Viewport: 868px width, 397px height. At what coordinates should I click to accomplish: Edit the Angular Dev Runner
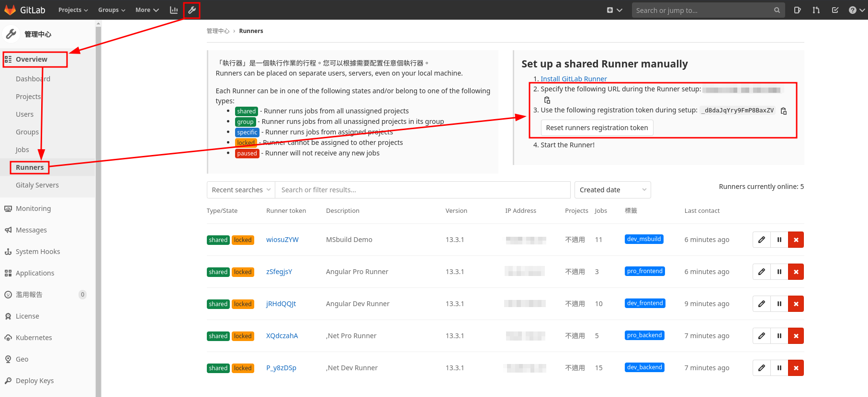(762, 304)
